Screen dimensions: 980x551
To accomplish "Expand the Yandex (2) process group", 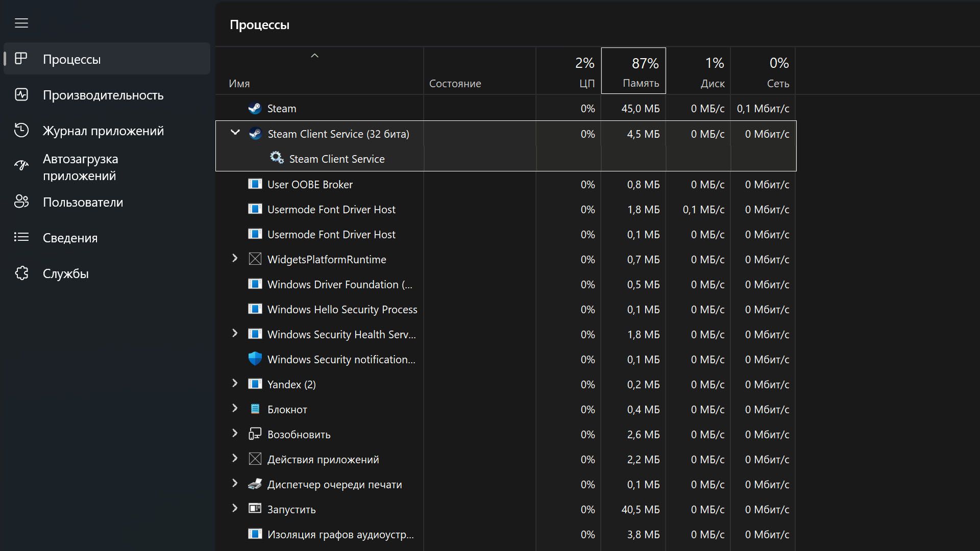I will click(235, 383).
